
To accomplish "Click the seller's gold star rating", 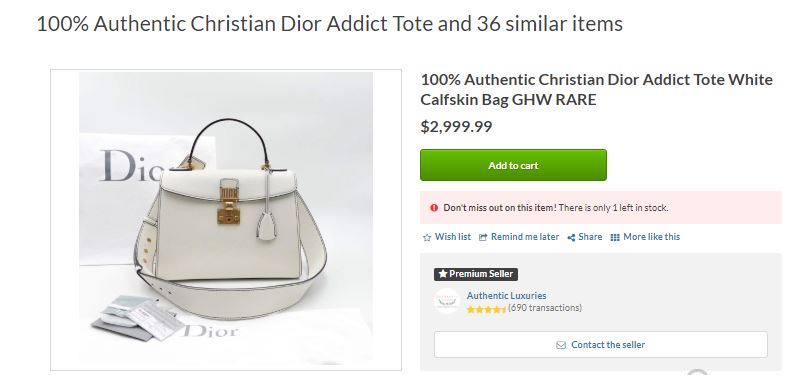I will (x=486, y=309).
